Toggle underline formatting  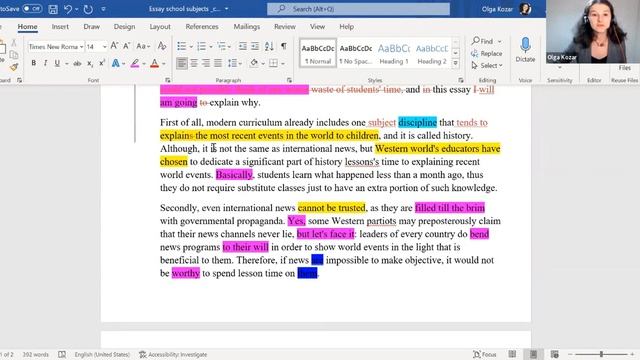[57, 63]
